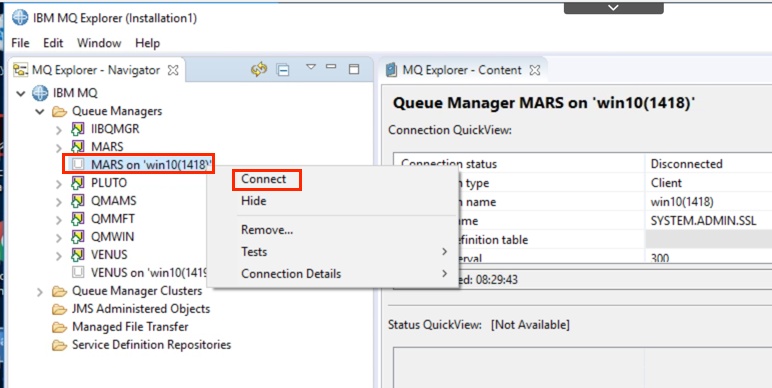The height and width of the screenshot is (388, 772).
Task: Expand the PLUTO queue manager
Action: point(59,184)
